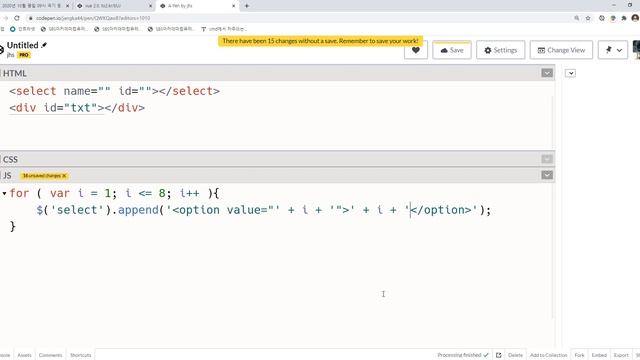Click the CSS panel header
This screenshot has width=640, height=360.
click(x=277, y=159)
